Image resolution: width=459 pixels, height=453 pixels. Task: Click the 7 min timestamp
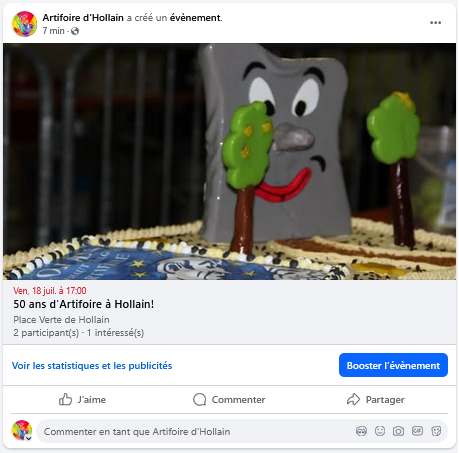tap(54, 31)
